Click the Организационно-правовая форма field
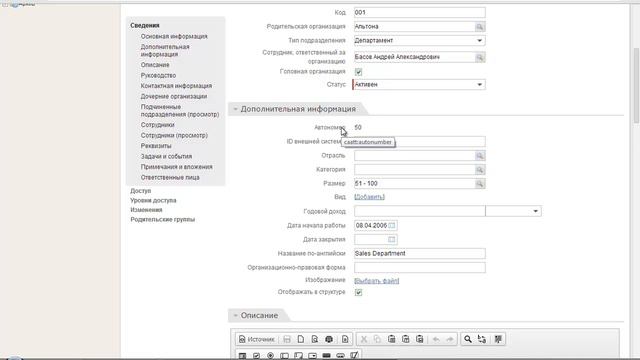This screenshot has height=360, width=640. [420, 268]
